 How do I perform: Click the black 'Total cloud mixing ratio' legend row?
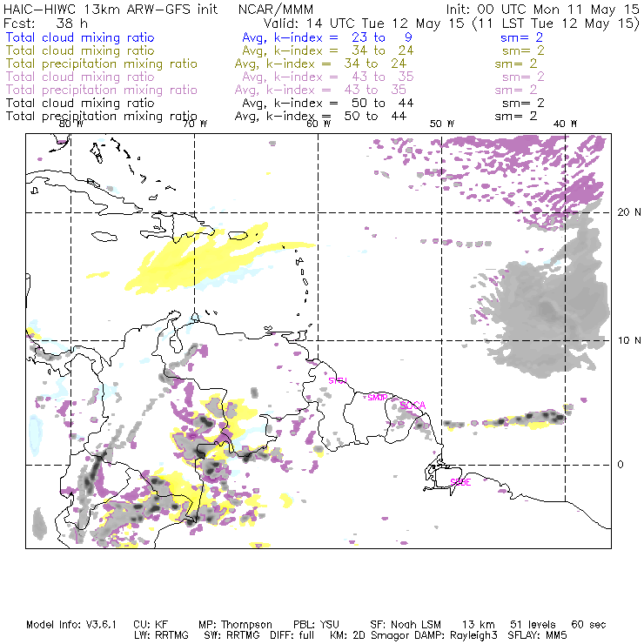(275, 103)
